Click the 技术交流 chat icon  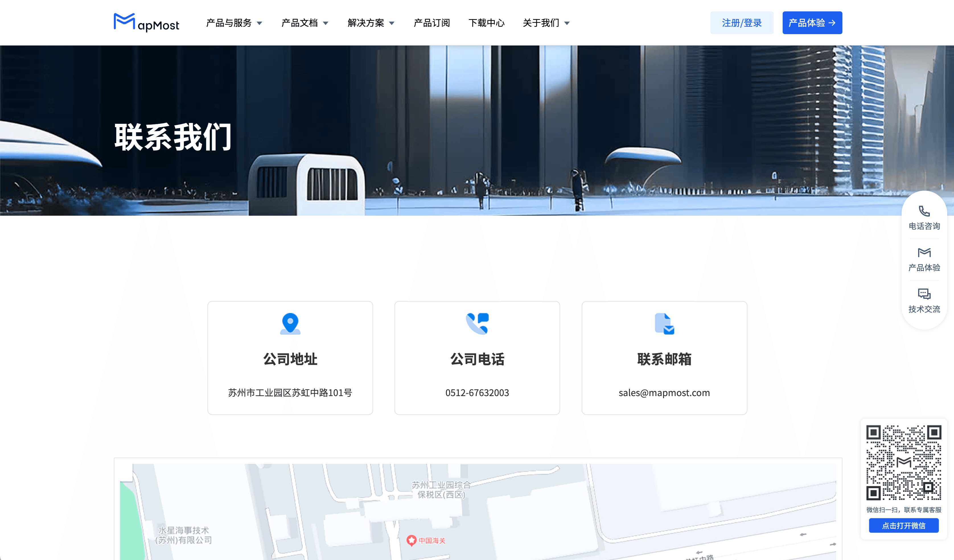(x=924, y=294)
